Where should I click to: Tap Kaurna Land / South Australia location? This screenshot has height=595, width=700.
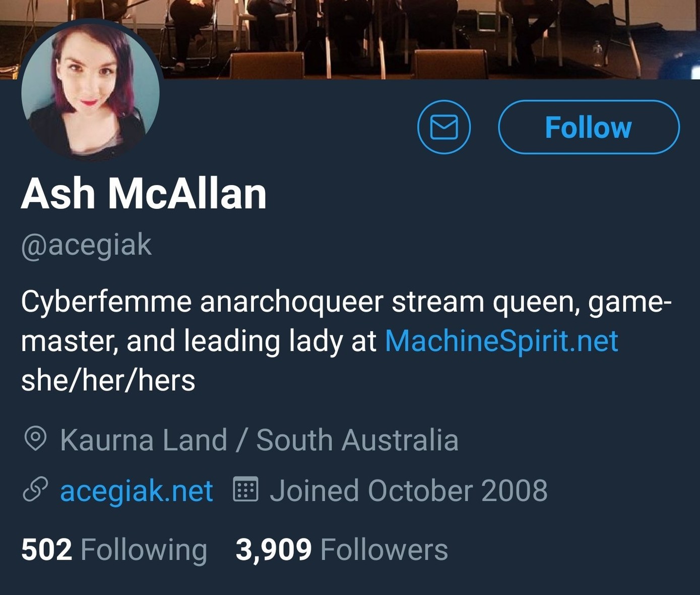[x=260, y=440]
